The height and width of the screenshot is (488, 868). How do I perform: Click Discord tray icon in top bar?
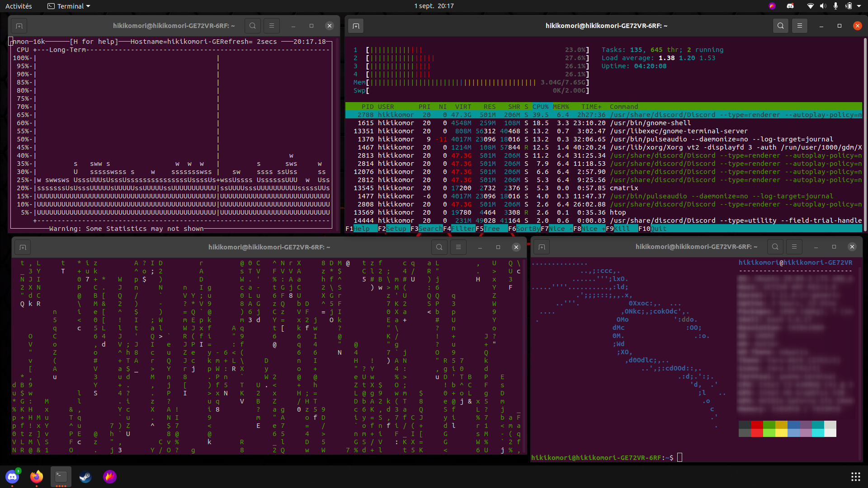(790, 6)
